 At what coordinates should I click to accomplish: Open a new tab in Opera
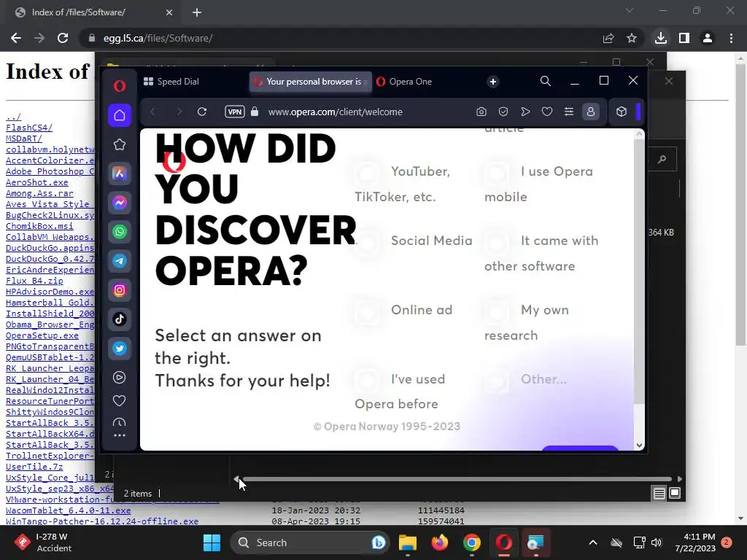click(493, 82)
